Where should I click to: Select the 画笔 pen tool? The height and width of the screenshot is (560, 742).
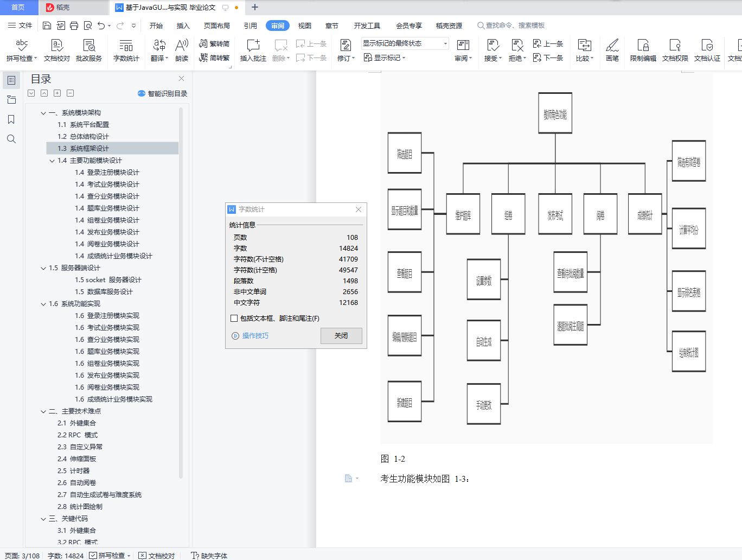[612, 50]
